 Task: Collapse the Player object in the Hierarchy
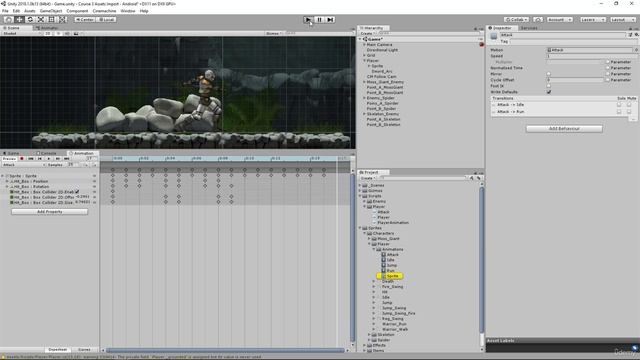[364, 60]
